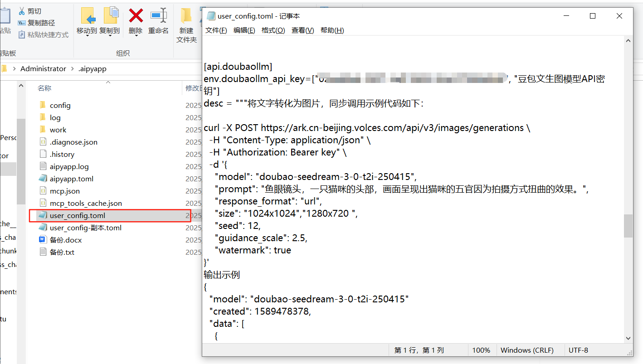The height and width of the screenshot is (364, 643).
Task: Select the user_config.toml file name
Action: pyautogui.click(x=78, y=215)
